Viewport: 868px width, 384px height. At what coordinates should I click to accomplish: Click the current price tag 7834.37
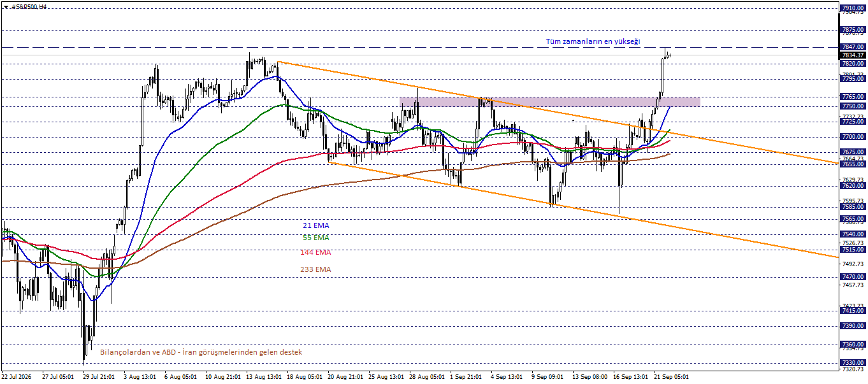click(853, 55)
